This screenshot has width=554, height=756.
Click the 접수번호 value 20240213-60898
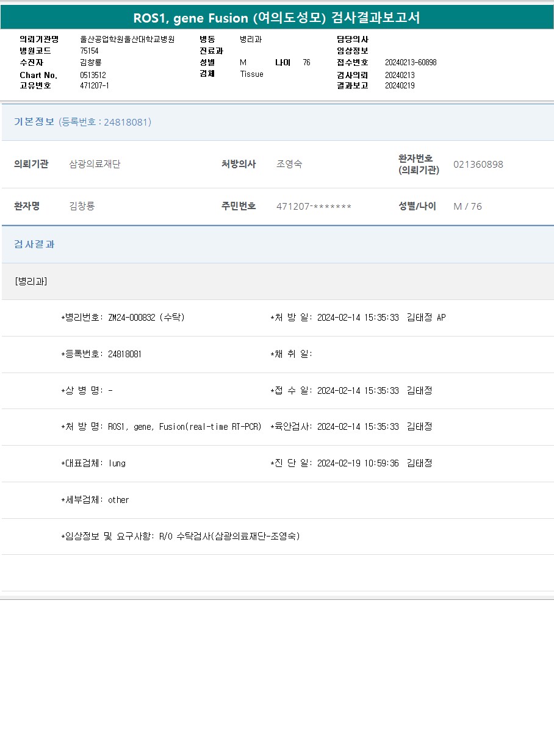(x=411, y=62)
